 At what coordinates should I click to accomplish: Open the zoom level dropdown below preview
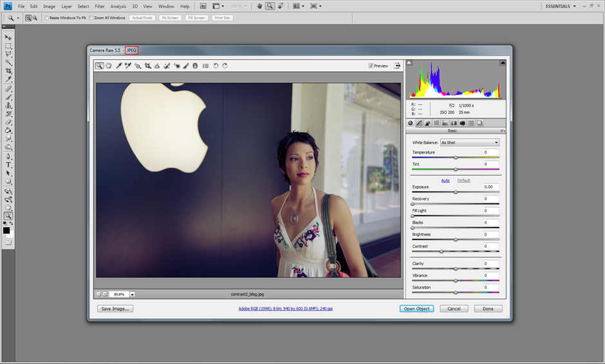(x=133, y=294)
